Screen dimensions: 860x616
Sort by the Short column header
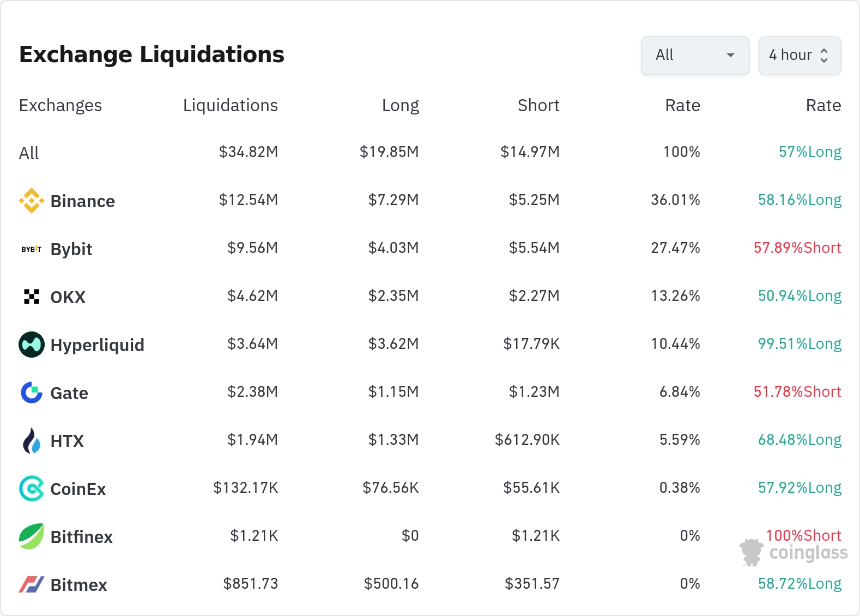(538, 105)
